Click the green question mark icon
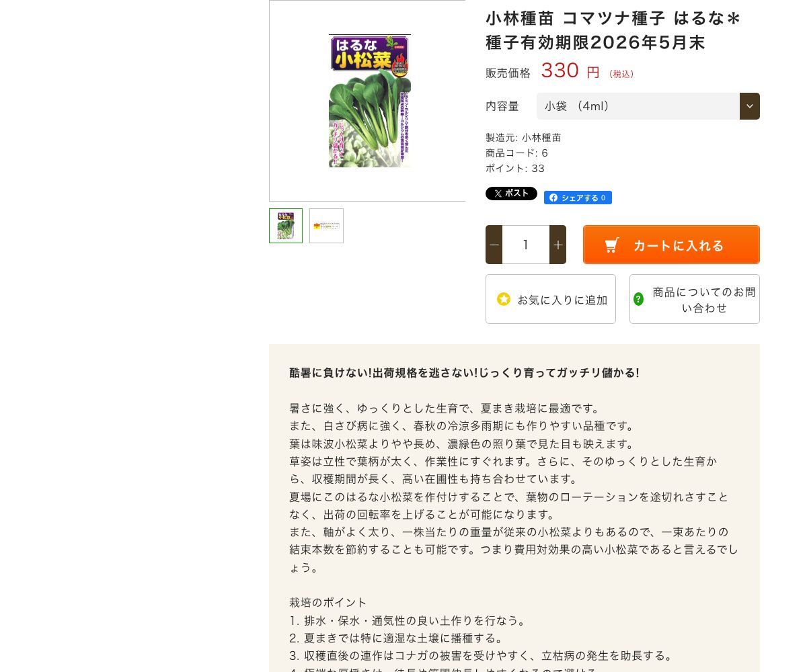807x672 pixels. point(638,299)
